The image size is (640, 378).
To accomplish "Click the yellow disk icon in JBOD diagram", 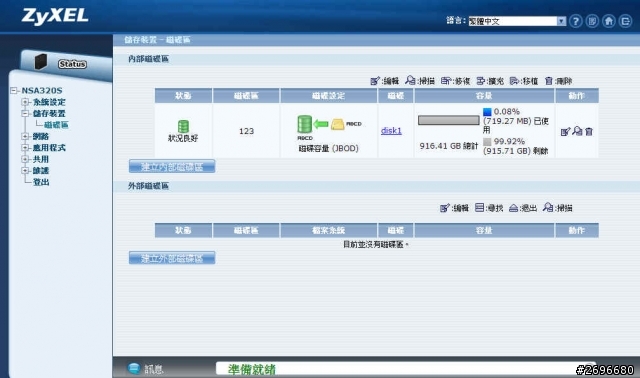I will coord(337,124).
